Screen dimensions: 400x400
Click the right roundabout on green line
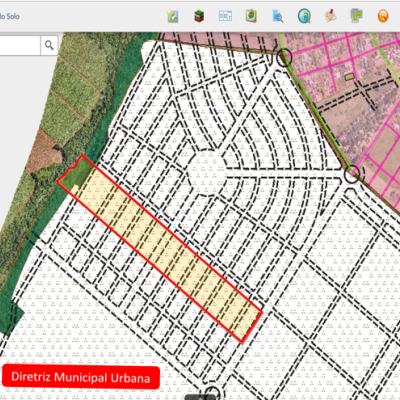(352, 174)
